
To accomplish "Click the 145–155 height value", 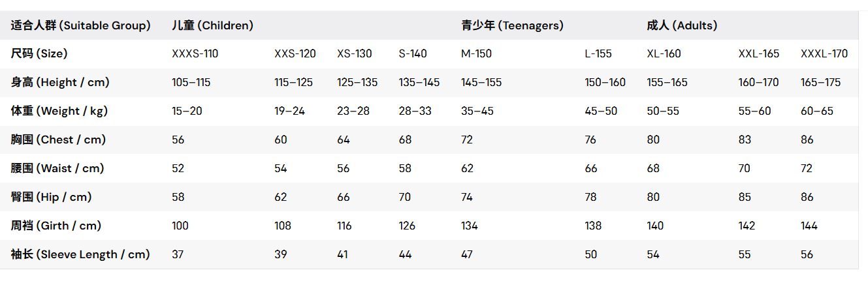I will coord(481,82).
